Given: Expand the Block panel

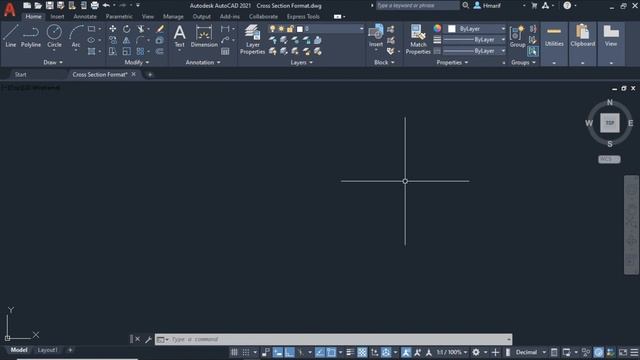Looking at the screenshot, I should pos(384,62).
